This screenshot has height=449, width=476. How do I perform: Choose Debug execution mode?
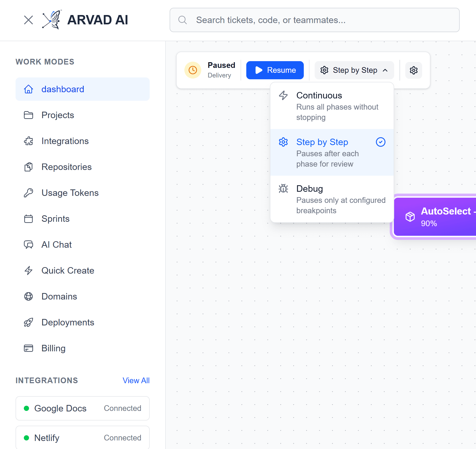click(332, 199)
